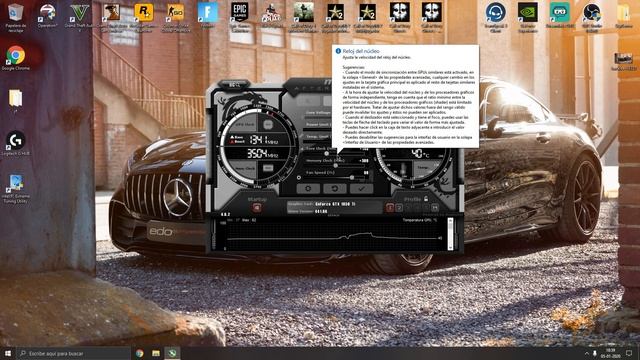Open File Explorer from the taskbar
Screen dimensions: 640x360
pyautogui.click(x=156, y=353)
